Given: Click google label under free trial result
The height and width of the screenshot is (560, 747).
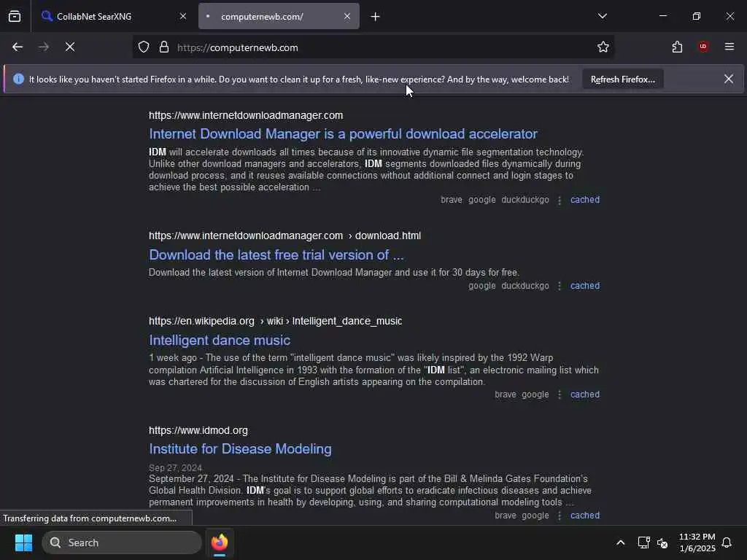Looking at the screenshot, I should coord(482,286).
